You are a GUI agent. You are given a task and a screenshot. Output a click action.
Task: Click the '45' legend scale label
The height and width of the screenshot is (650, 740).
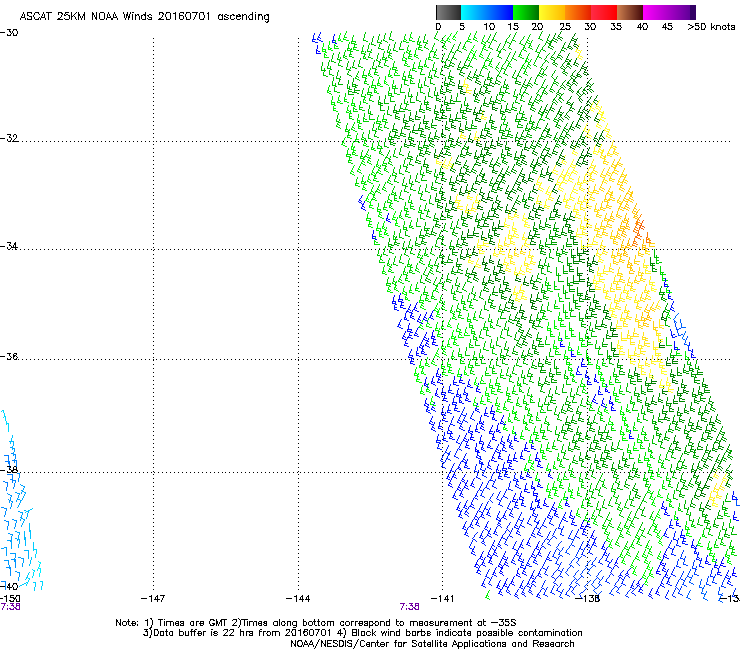(x=667, y=26)
